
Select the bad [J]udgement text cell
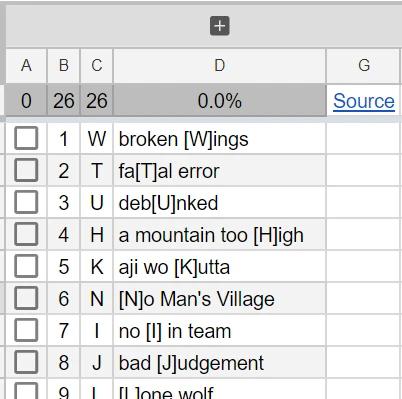click(x=220, y=363)
